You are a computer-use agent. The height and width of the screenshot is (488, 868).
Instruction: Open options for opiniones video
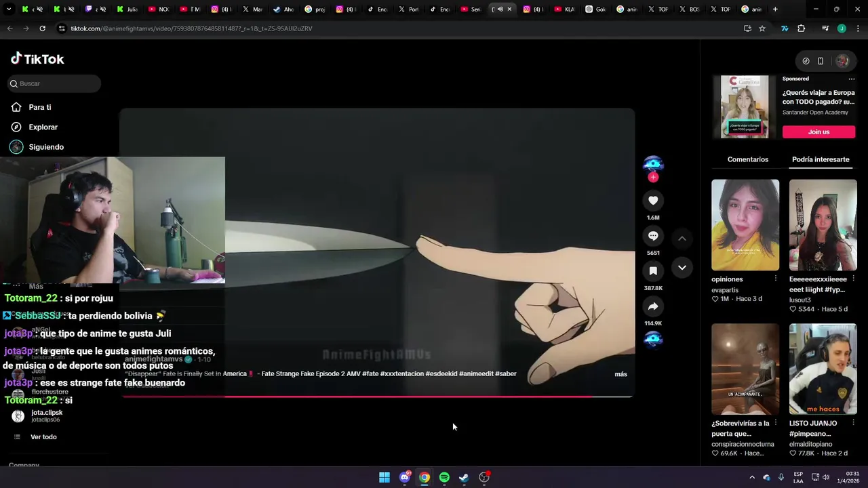(776, 279)
